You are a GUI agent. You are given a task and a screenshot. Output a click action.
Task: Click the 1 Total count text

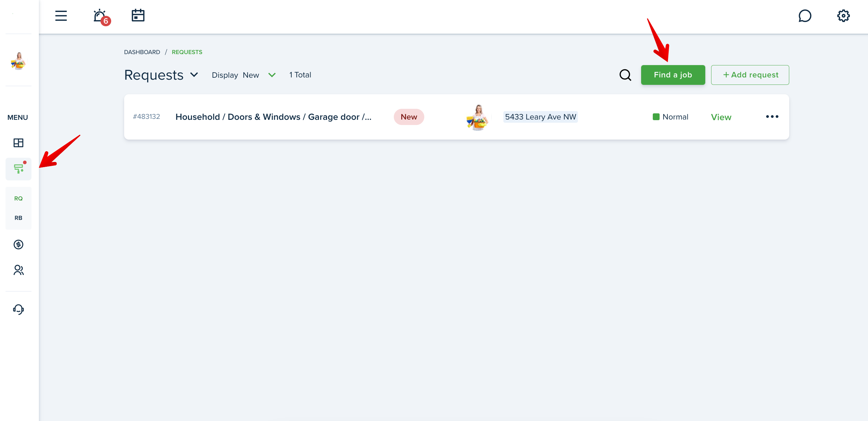(x=300, y=75)
